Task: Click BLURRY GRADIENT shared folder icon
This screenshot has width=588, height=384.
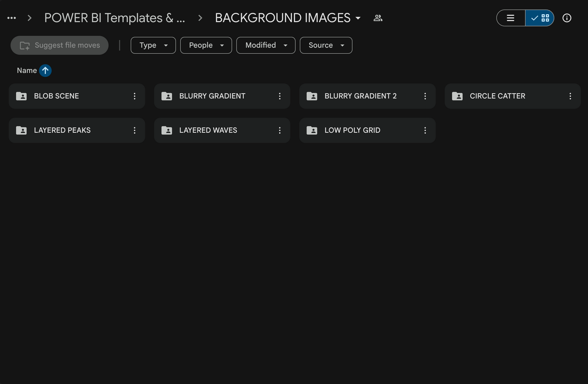Action: (x=167, y=96)
